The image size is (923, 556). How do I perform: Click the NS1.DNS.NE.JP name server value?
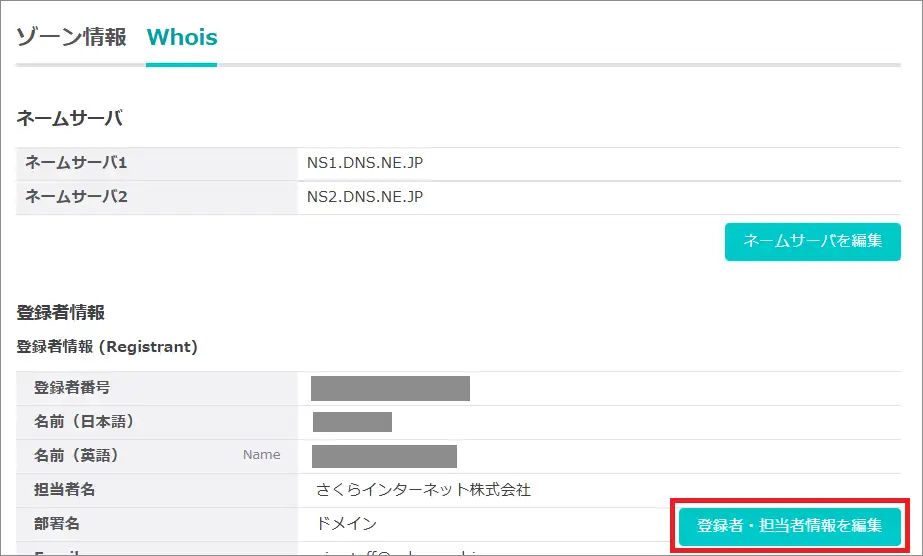click(x=365, y=163)
